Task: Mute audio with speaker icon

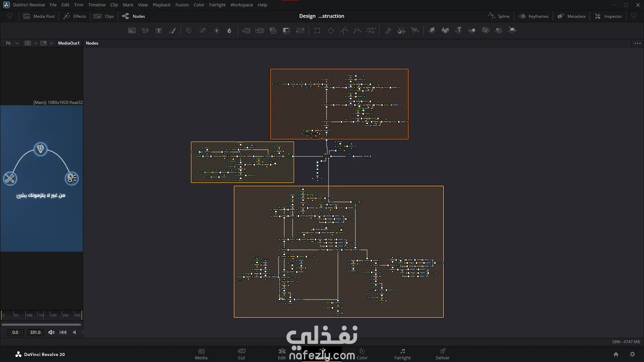Action: (x=51, y=332)
